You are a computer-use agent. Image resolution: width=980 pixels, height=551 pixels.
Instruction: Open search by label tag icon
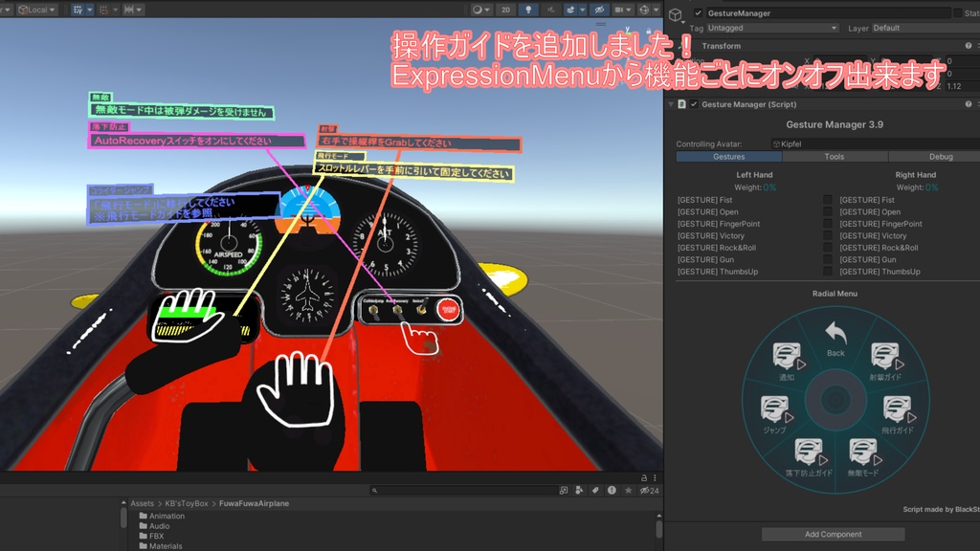(x=595, y=491)
